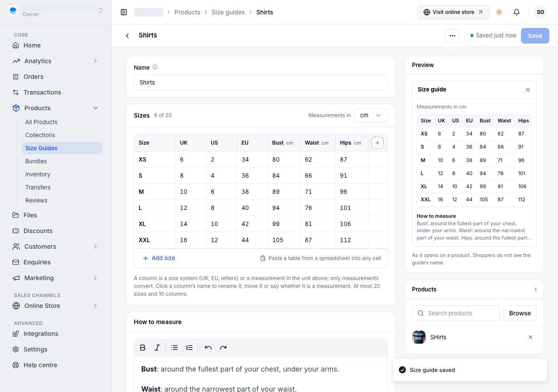558x392 pixels.
Task: Close the Size guide preview
Action: coord(528,90)
